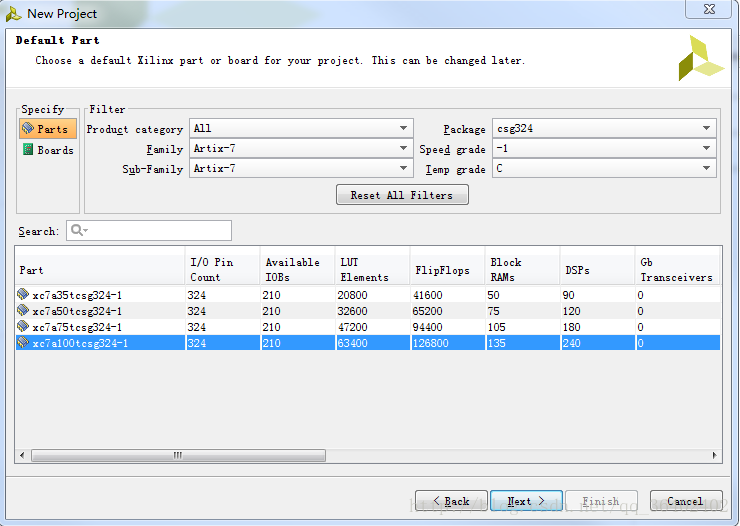This screenshot has width=740, height=526.
Task: Click the chip icon beside xc7a50tcsg324-1
Action: click(23, 311)
